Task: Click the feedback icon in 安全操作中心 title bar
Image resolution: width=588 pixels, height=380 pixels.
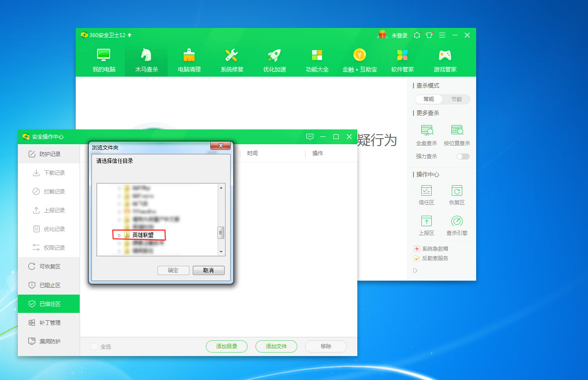Action: point(310,136)
